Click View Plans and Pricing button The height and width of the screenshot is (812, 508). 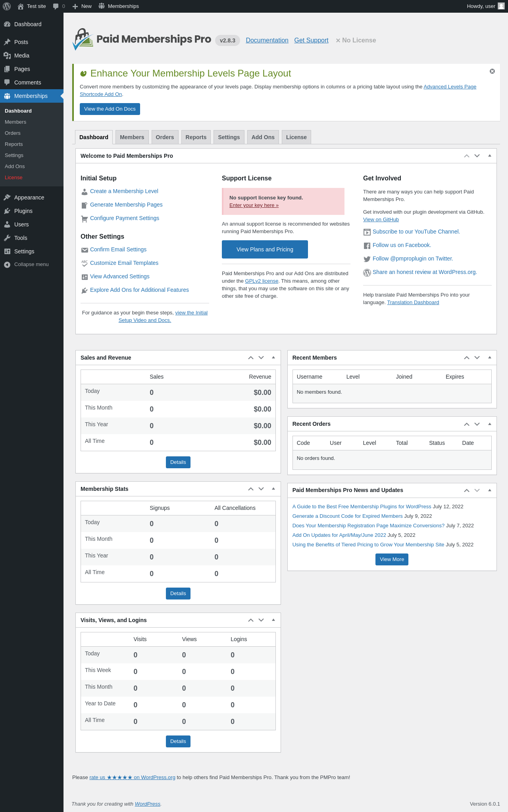tap(265, 249)
